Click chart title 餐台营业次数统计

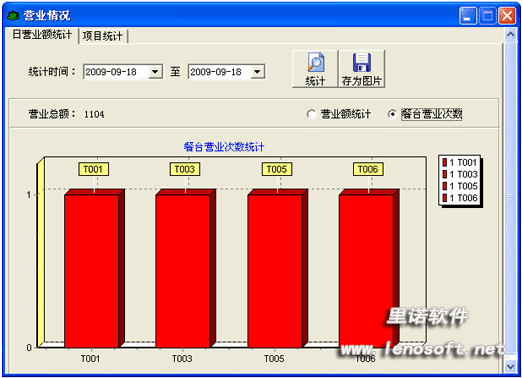click(224, 147)
